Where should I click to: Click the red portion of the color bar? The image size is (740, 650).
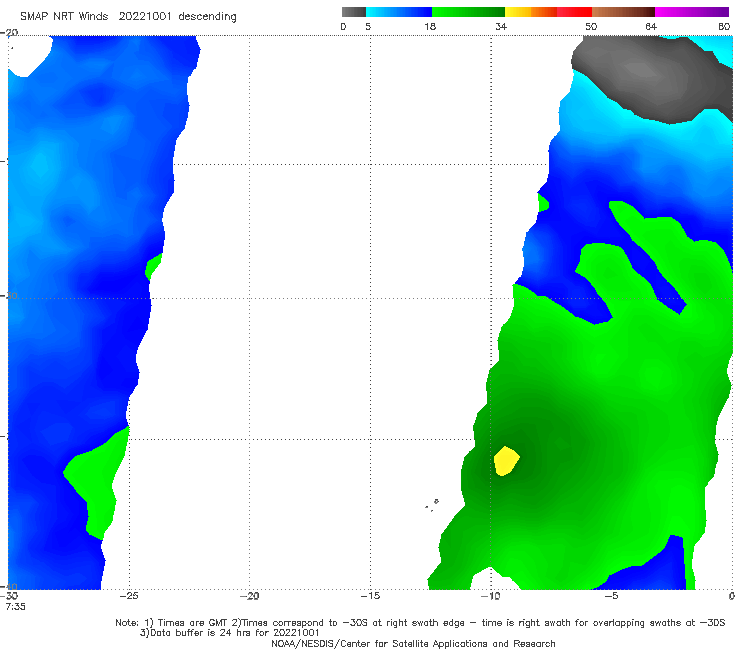coord(574,12)
